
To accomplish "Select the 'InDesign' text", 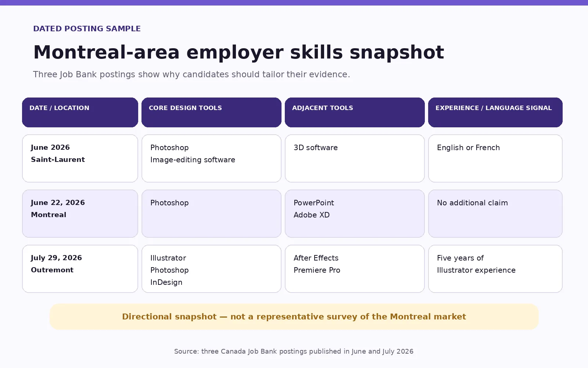I will [x=166, y=282].
